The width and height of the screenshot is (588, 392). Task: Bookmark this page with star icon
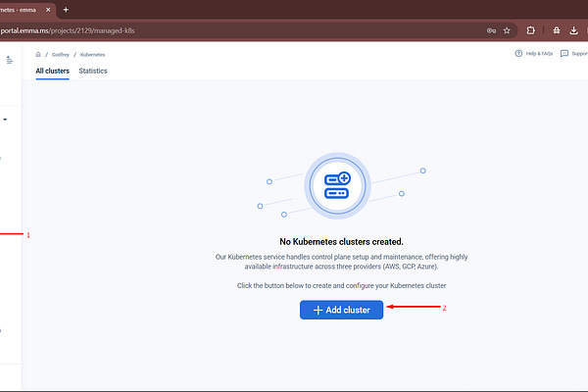tap(507, 30)
